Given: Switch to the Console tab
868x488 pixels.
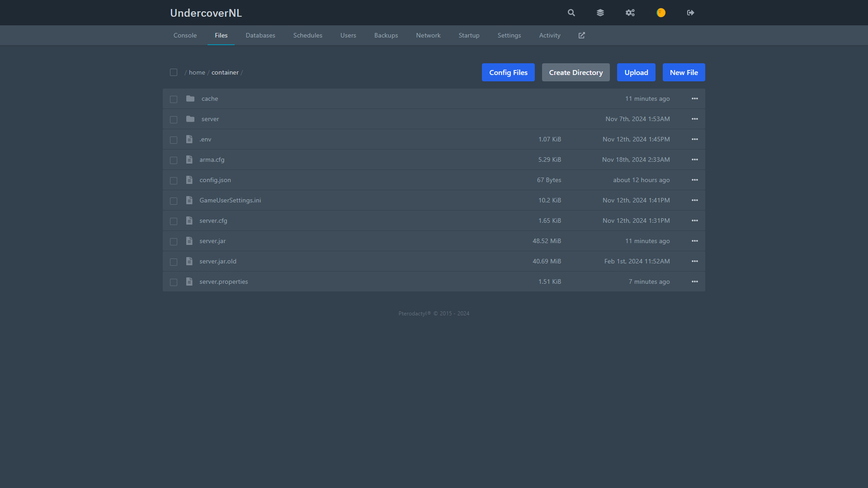Looking at the screenshot, I should 185,35.
